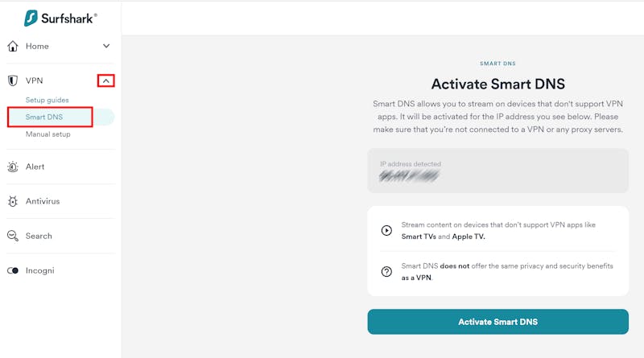The width and height of the screenshot is (644, 358).
Task: Collapse the VPN section chevron
Action: click(x=106, y=81)
